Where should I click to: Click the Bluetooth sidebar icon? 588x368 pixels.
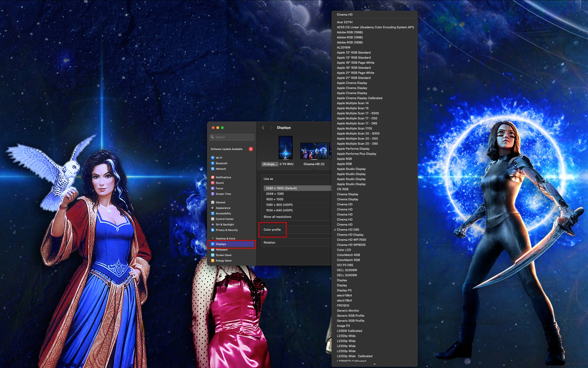pyautogui.click(x=213, y=163)
